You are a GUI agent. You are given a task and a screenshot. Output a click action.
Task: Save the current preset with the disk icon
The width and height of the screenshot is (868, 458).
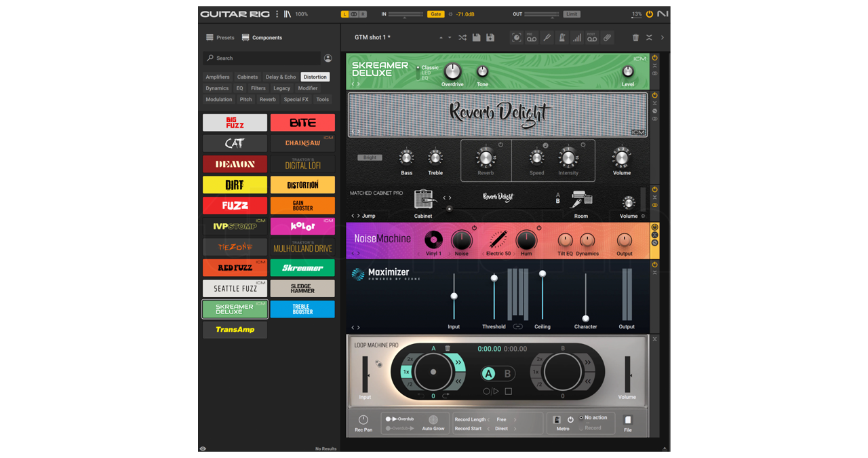(477, 38)
